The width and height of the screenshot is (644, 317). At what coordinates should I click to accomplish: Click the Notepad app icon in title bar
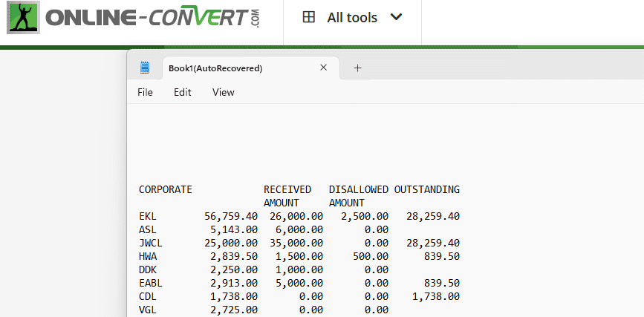pos(145,68)
